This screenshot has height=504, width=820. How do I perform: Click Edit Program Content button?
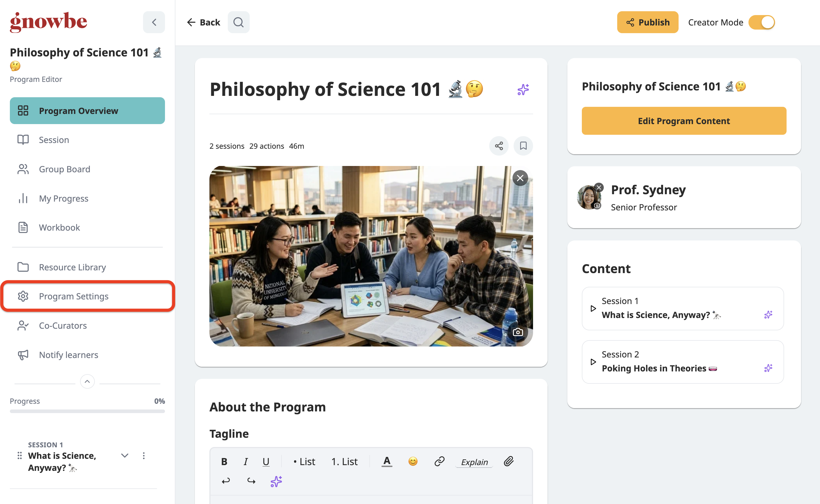coord(684,121)
